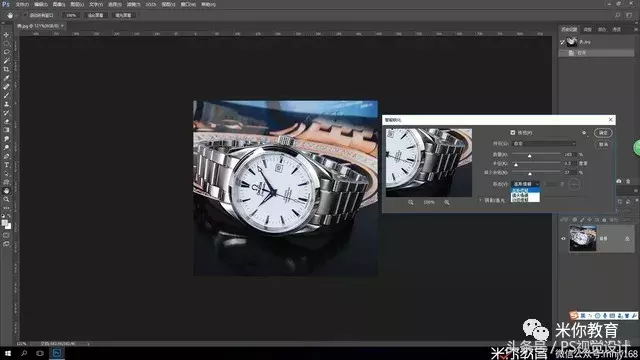Select the Type tool
The height and width of the screenshot is (360, 640).
pyautogui.click(x=6, y=165)
